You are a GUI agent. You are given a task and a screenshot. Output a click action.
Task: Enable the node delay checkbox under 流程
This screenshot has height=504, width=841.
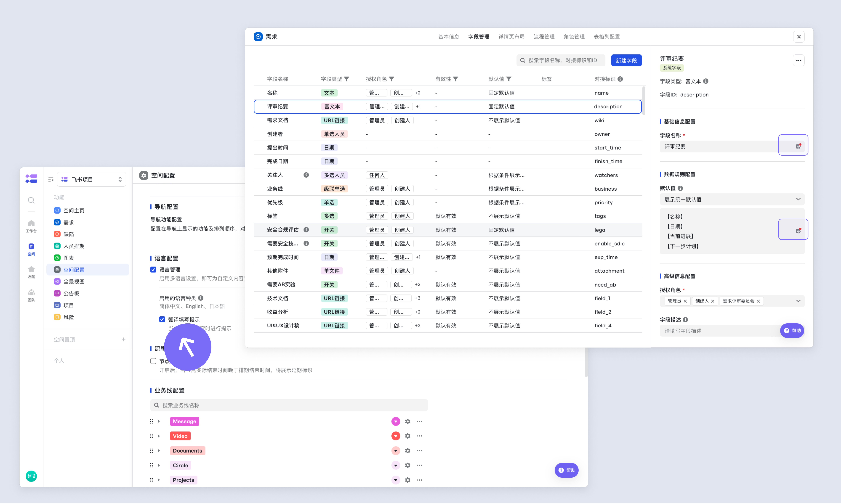[153, 361]
